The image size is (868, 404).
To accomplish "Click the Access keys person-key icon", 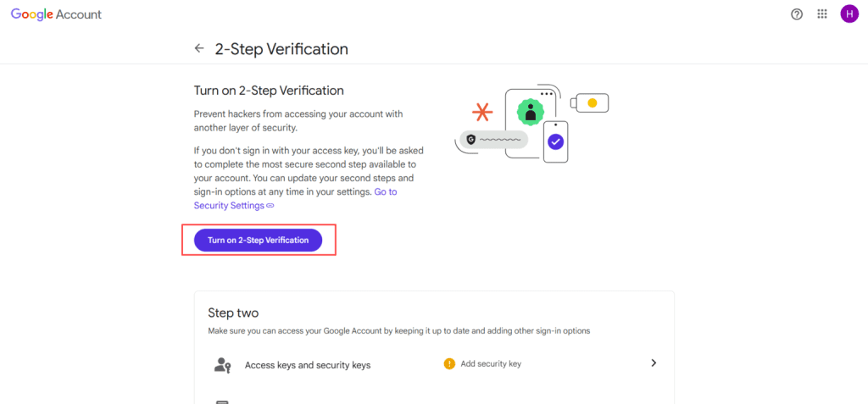I will 222,365.
